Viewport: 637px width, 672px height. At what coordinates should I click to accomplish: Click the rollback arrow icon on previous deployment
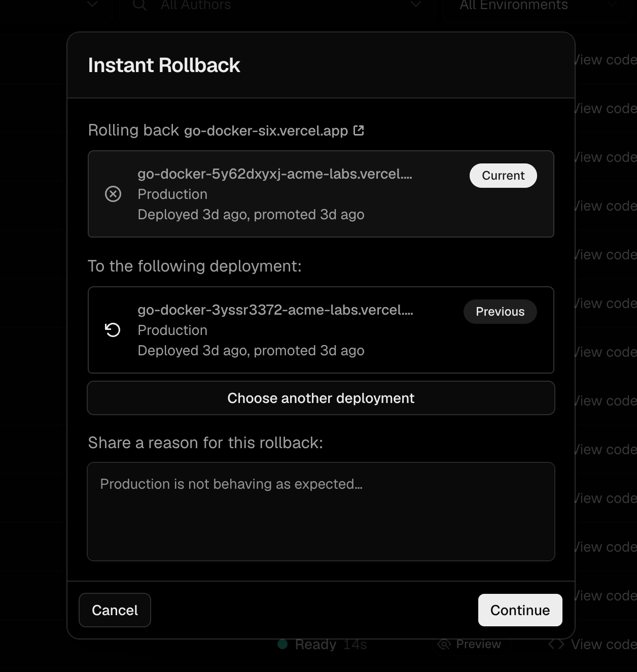(113, 330)
